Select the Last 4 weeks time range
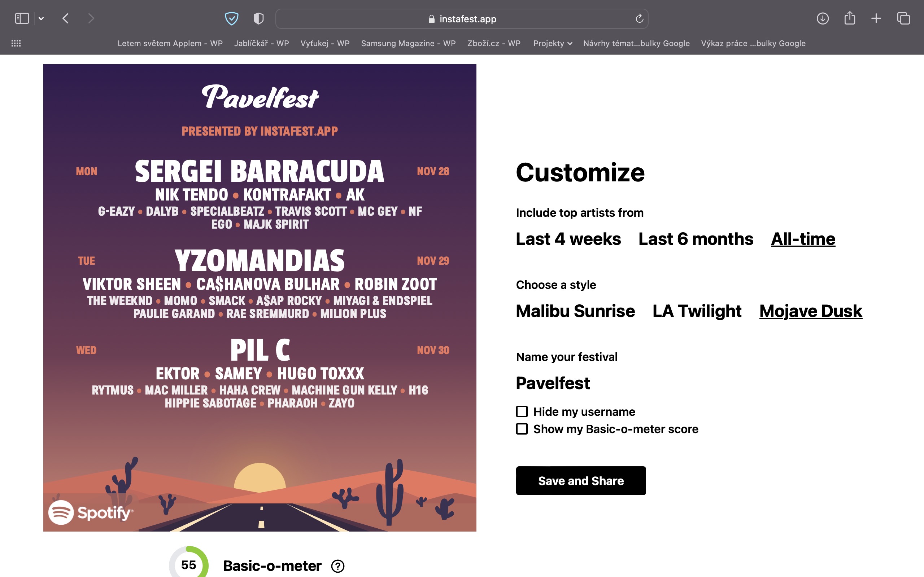The width and height of the screenshot is (924, 577). coord(568,239)
